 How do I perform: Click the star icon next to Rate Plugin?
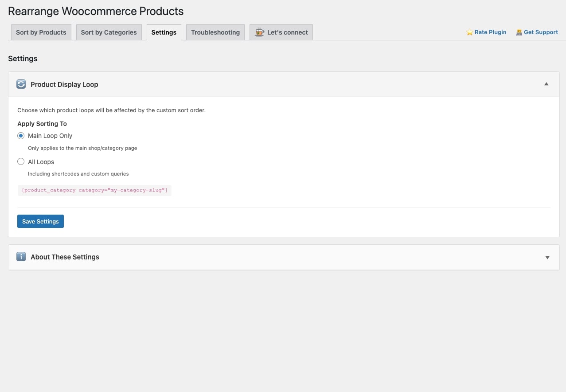point(469,32)
